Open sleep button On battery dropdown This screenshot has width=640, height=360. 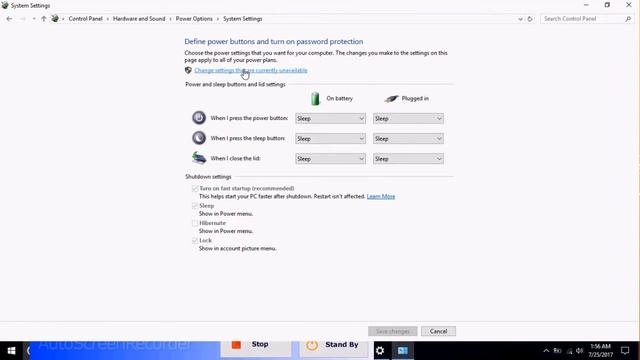tap(330, 138)
